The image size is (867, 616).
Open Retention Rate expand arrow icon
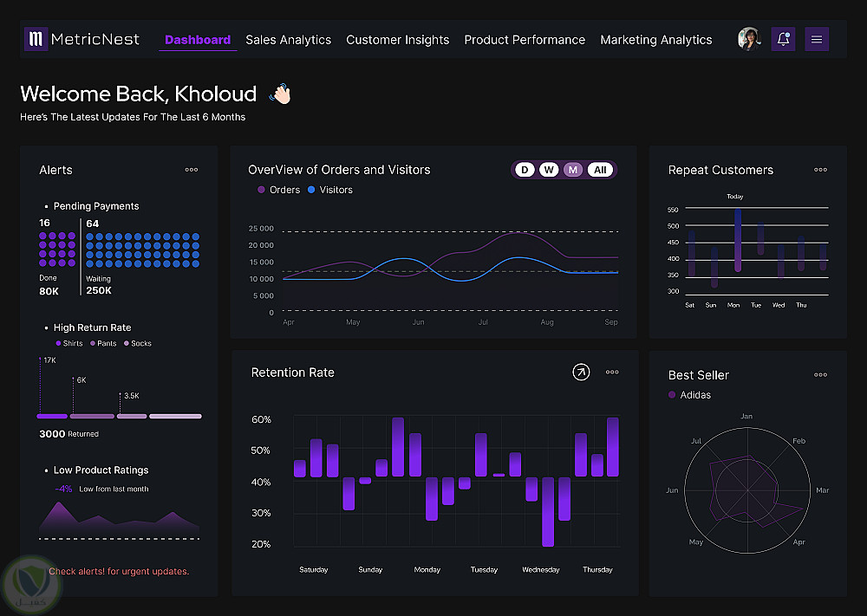[x=581, y=373]
